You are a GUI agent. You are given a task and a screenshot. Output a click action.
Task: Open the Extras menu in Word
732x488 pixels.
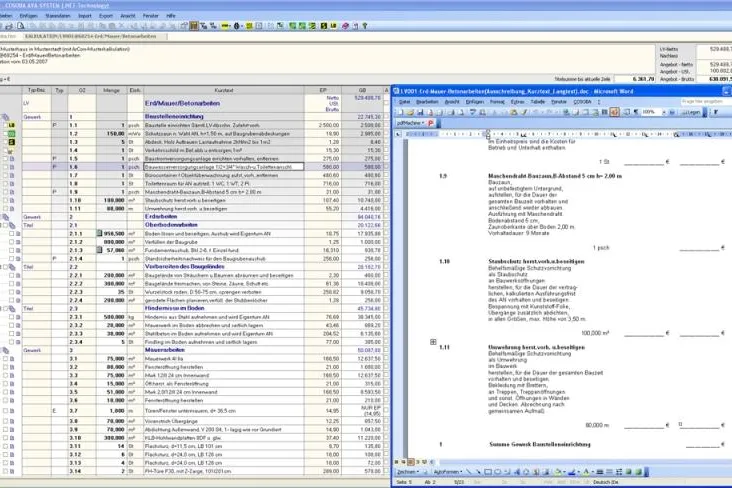coord(517,101)
